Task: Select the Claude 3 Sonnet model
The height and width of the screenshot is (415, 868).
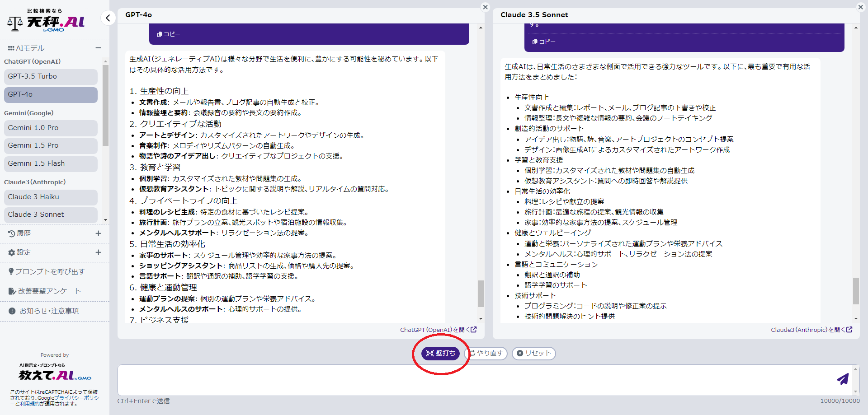Action: click(51, 214)
